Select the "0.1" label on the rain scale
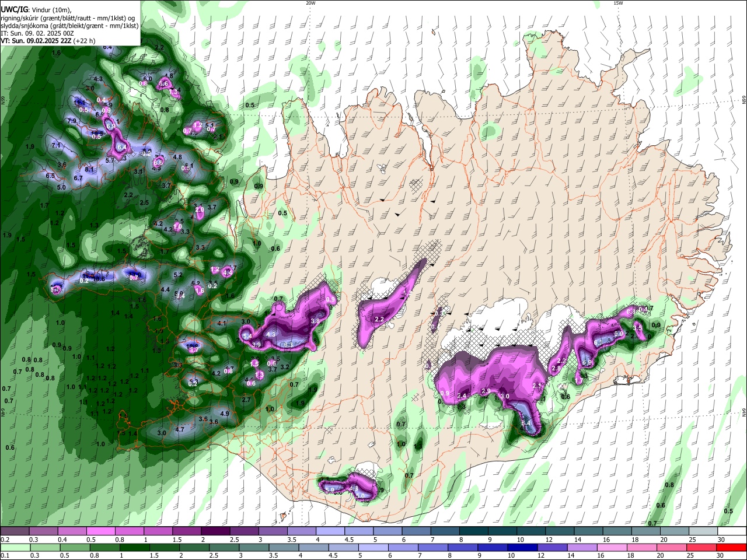 tap(5, 555)
